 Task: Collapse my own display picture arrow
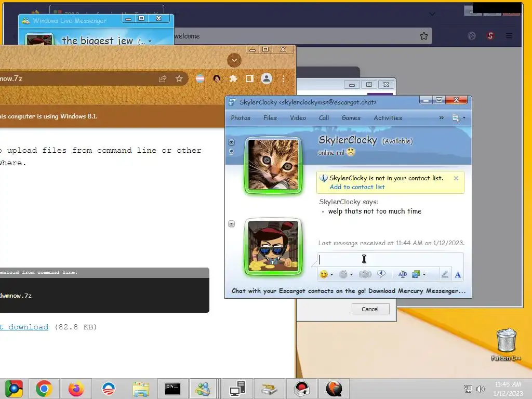231,223
